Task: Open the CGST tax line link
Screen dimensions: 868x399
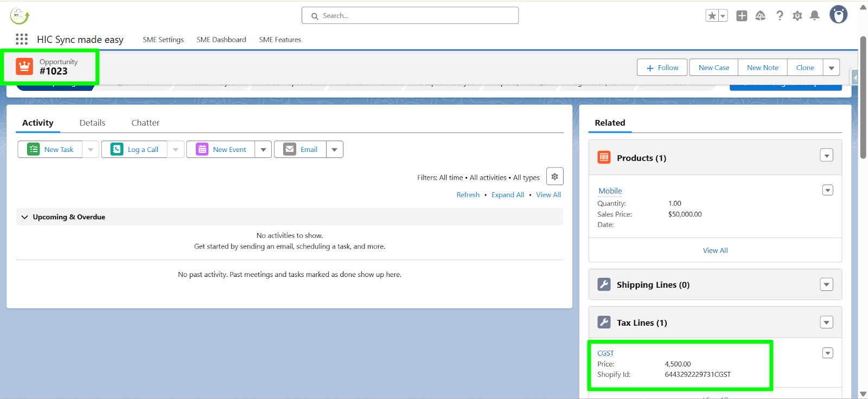Action: pos(605,353)
